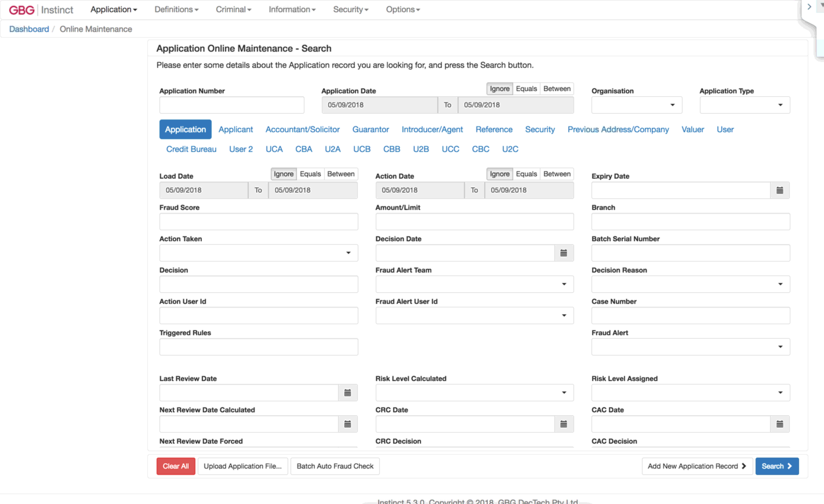
Task: Open the CAC Date calendar picker
Action: 780,424
